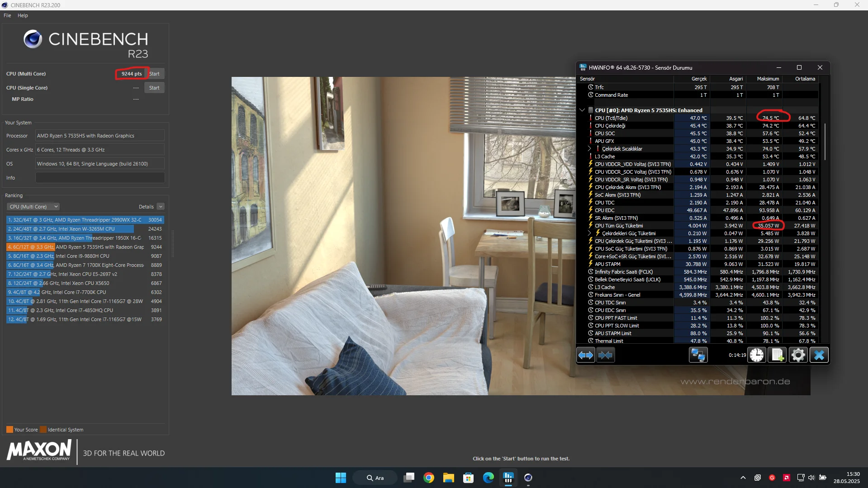Screen dimensions: 868x488
Task: Click the Cinebench logo sphere icon
Action: (33, 39)
